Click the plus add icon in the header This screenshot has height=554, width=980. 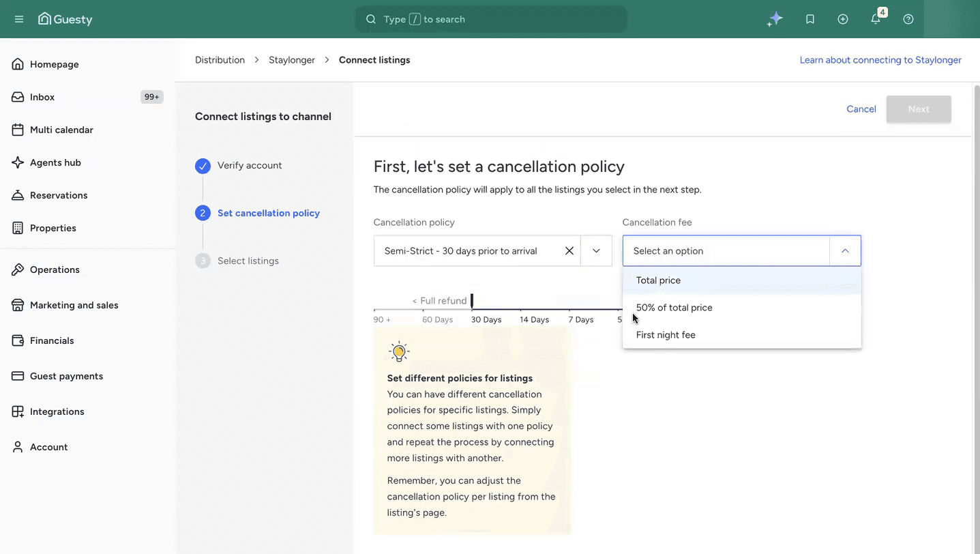(x=843, y=19)
